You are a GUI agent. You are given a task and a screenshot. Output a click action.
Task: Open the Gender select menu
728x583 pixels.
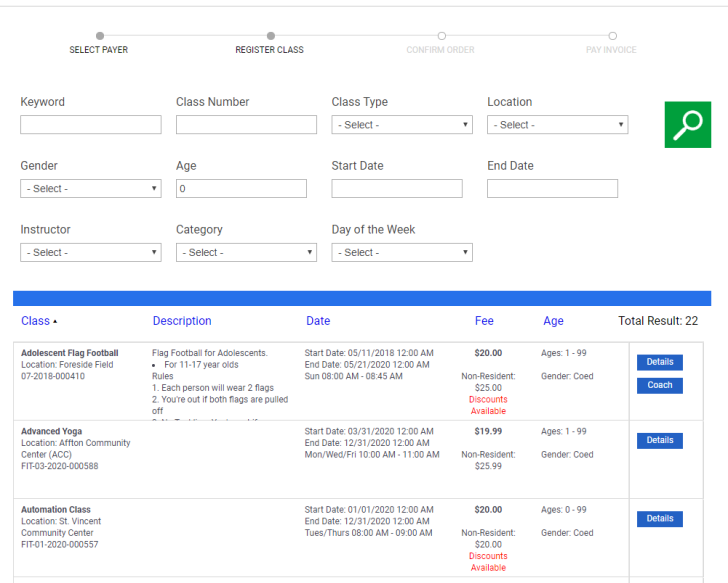90,189
